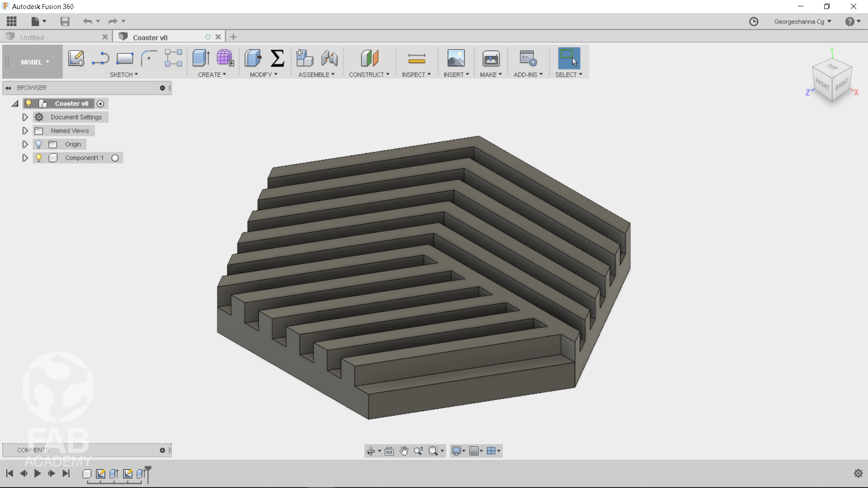
Task: Open the Scripts and Add-Ins icon
Action: (528, 58)
